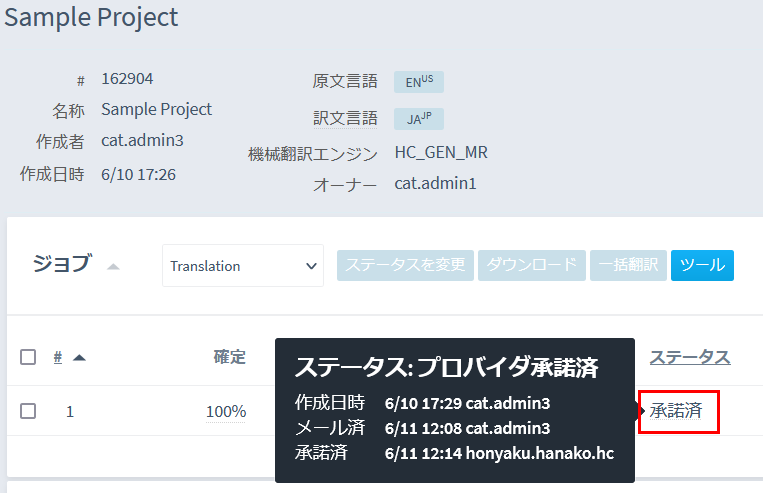The height and width of the screenshot is (493, 763).
Task: Click the 承諾済 status cell
Action: (x=676, y=411)
